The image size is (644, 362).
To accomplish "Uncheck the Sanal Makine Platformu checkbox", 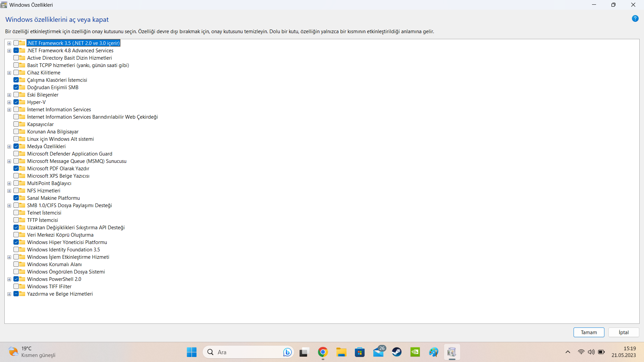I will 16,198.
